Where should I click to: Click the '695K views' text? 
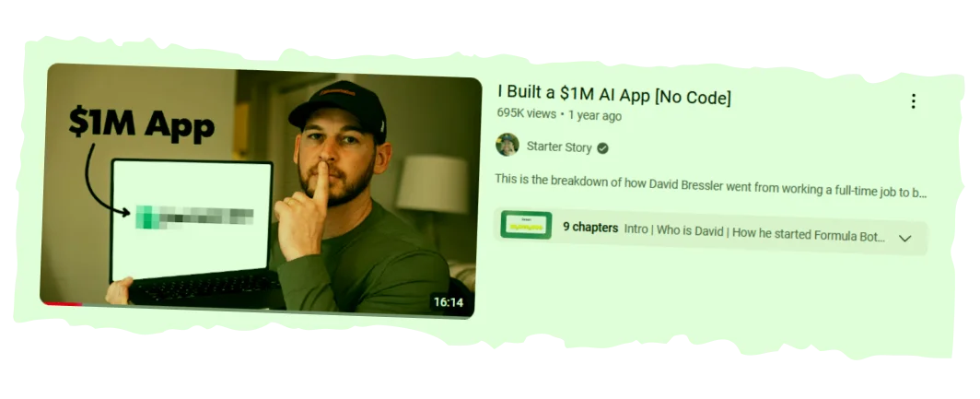coord(526,114)
